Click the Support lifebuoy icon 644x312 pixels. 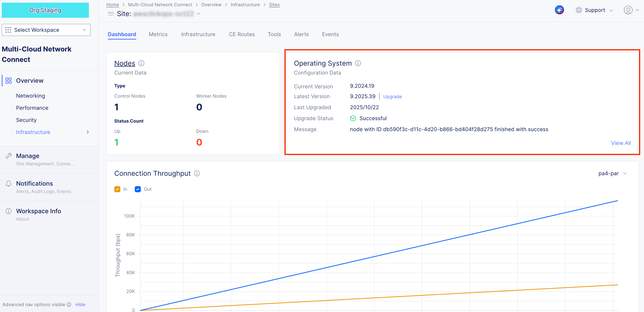click(x=578, y=10)
